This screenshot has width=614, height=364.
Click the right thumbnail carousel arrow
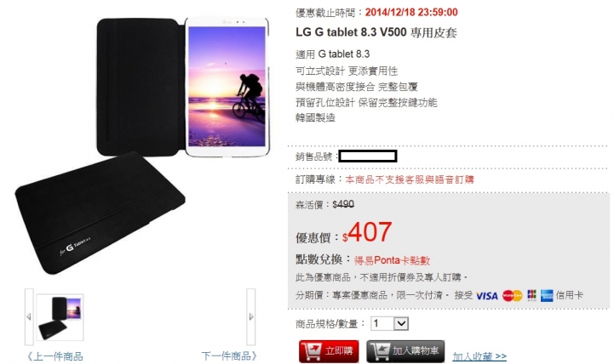coord(251,316)
